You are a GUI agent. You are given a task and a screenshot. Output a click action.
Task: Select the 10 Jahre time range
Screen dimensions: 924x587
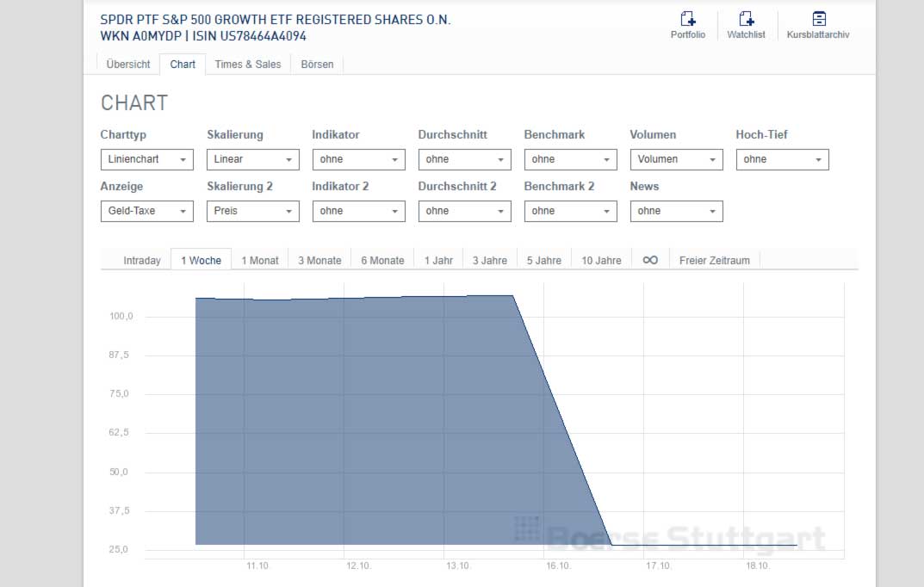tap(601, 261)
